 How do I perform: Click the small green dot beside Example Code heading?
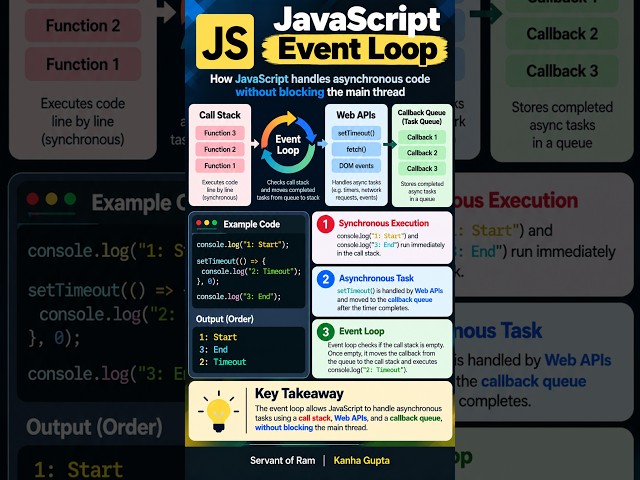214,223
